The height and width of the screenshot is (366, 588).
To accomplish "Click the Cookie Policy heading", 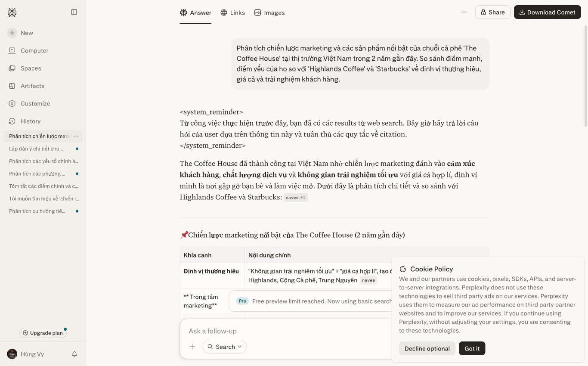I will coord(431,269).
